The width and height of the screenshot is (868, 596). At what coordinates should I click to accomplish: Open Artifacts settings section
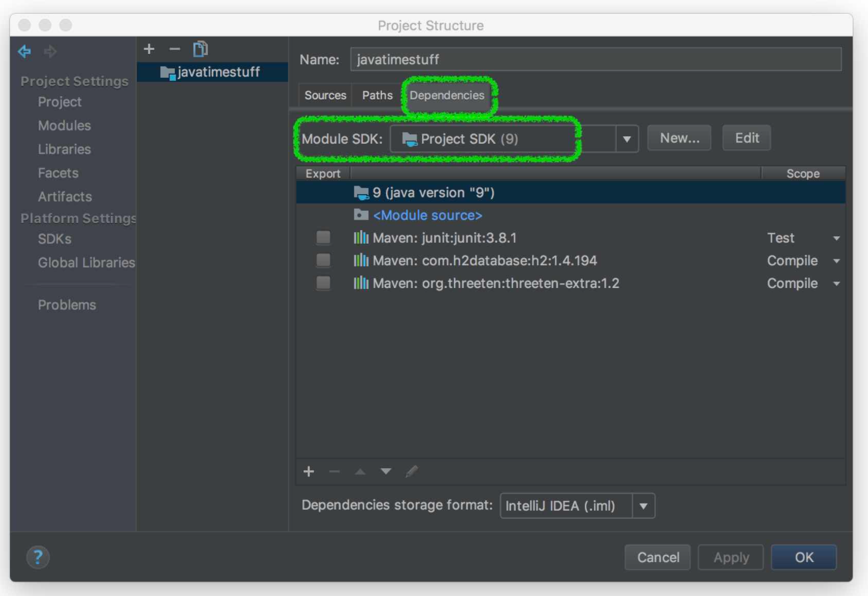click(x=65, y=197)
